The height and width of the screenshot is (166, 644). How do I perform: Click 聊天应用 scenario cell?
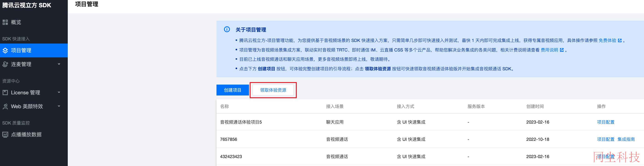[335, 122]
